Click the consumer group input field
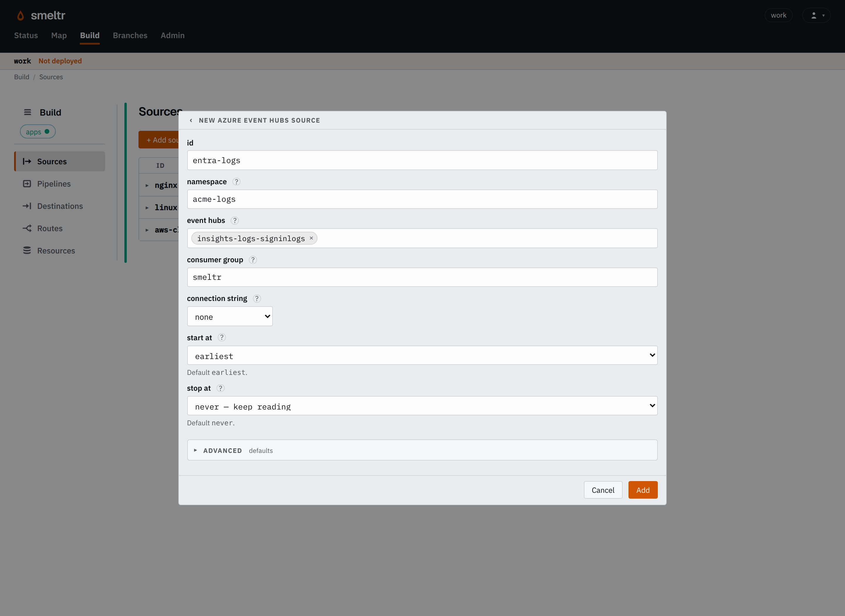The image size is (845, 616). click(x=422, y=277)
